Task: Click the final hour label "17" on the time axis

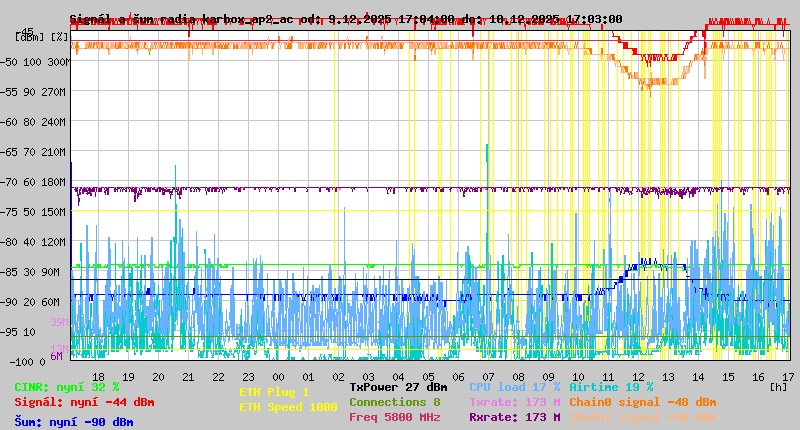Action: pyautogui.click(x=788, y=377)
